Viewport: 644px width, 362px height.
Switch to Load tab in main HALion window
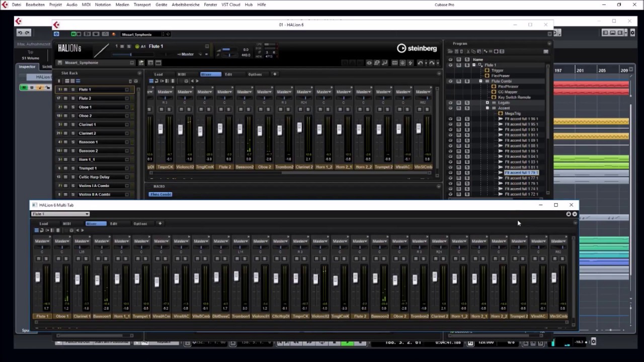click(158, 74)
